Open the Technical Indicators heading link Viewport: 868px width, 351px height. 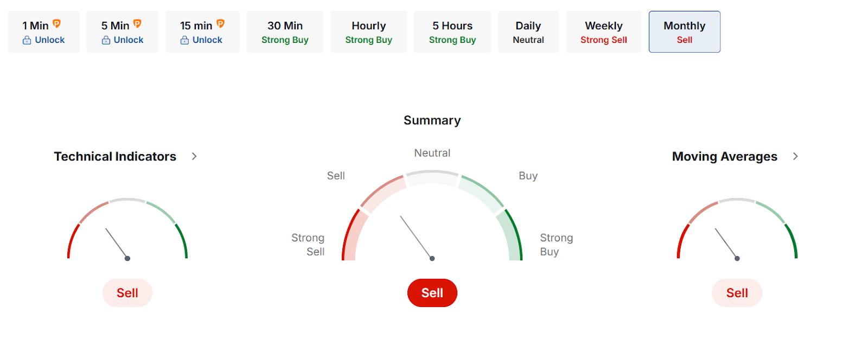[x=115, y=156]
